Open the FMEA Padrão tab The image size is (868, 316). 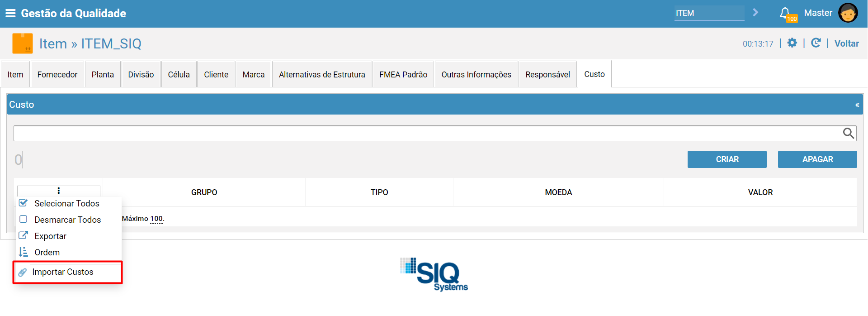click(403, 74)
